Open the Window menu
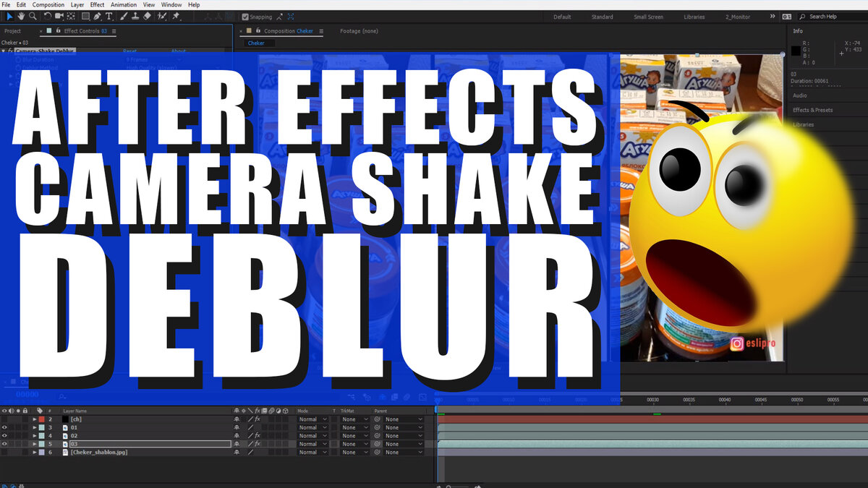Viewport: 868px width, 488px height. click(171, 4)
